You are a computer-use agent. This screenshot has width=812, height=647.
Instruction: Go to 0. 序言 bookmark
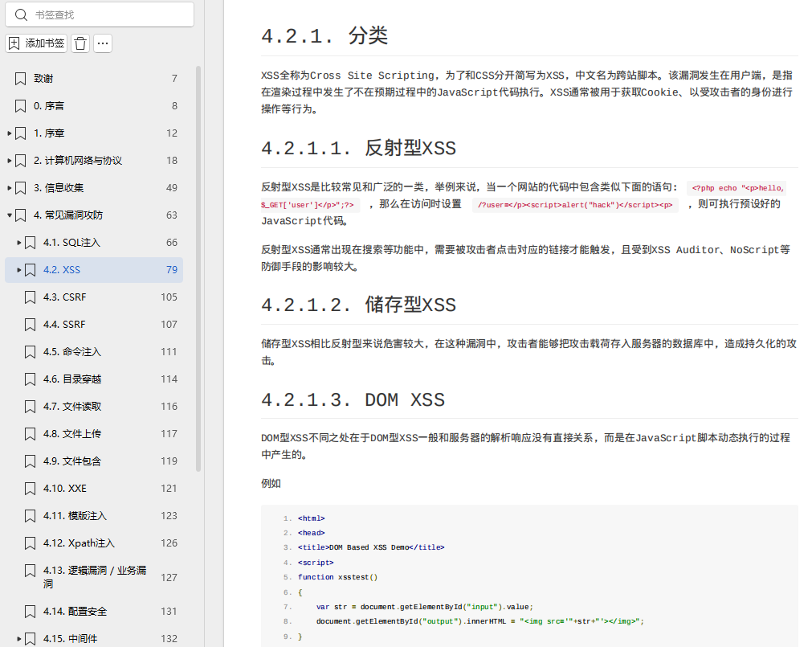(49, 106)
